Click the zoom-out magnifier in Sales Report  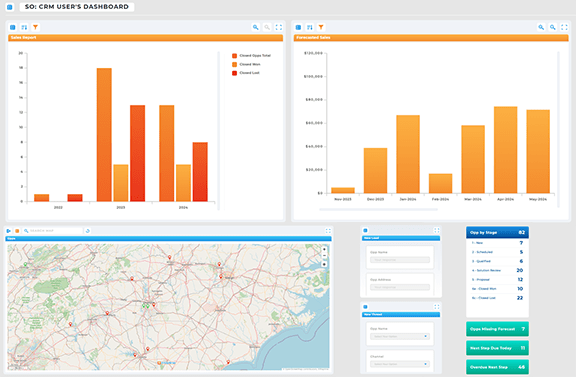point(267,27)
